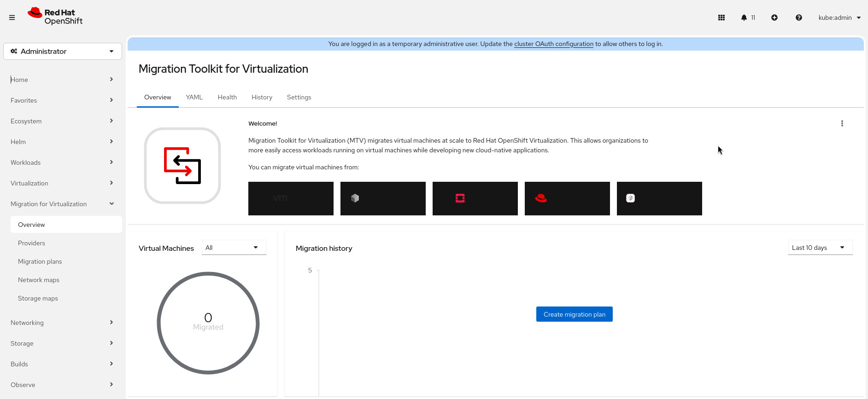Click the 'Virtual Machines' card title
This screenshot has height=399, width=868.
166,248
